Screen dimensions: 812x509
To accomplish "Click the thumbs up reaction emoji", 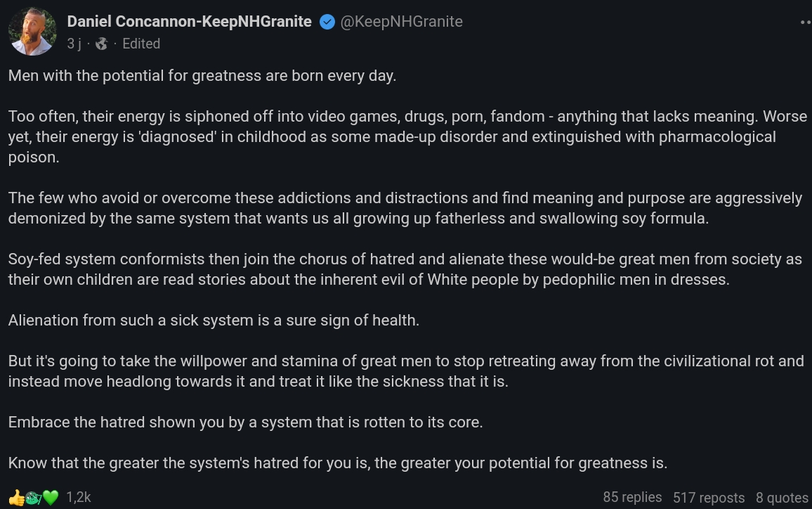I will pyautogui.click(x=16, y=497).
